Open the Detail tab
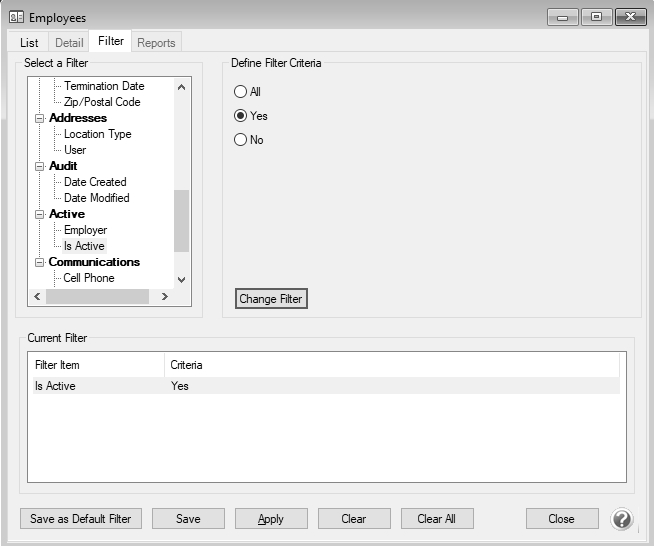Viewport: 654px width, 546px height. point(69,42)
